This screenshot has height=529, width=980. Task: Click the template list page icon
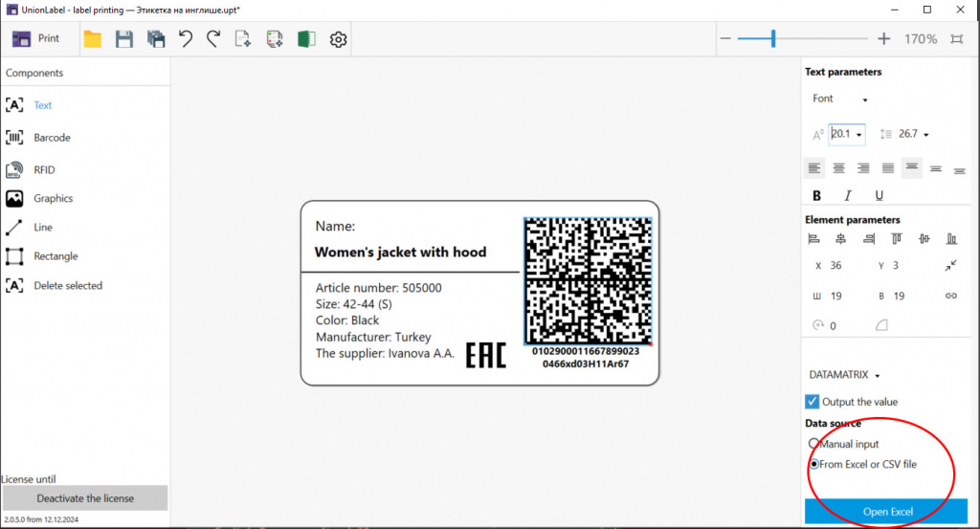[275, 39]
